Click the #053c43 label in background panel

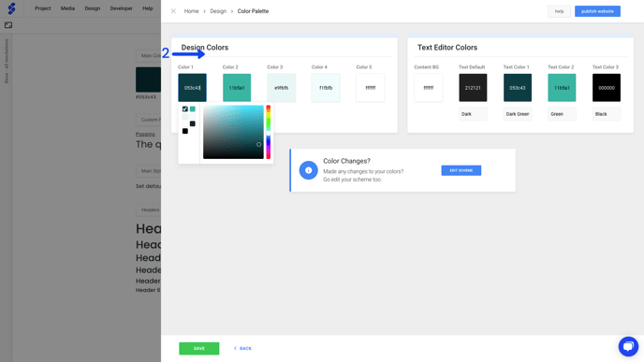(x=146, y=97)
